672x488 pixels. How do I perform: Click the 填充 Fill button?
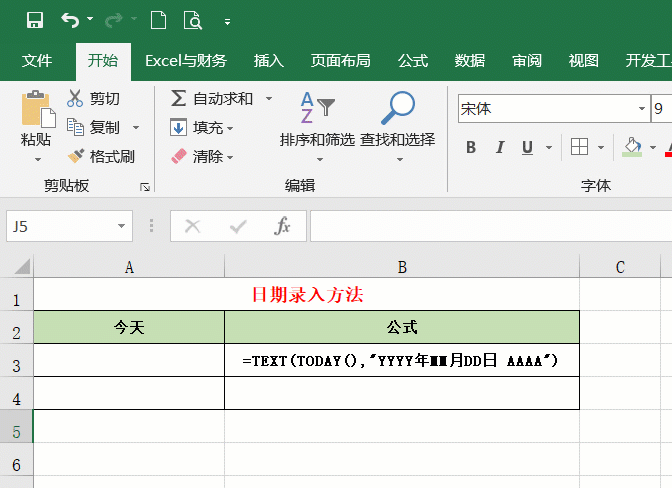coord(200,127)
